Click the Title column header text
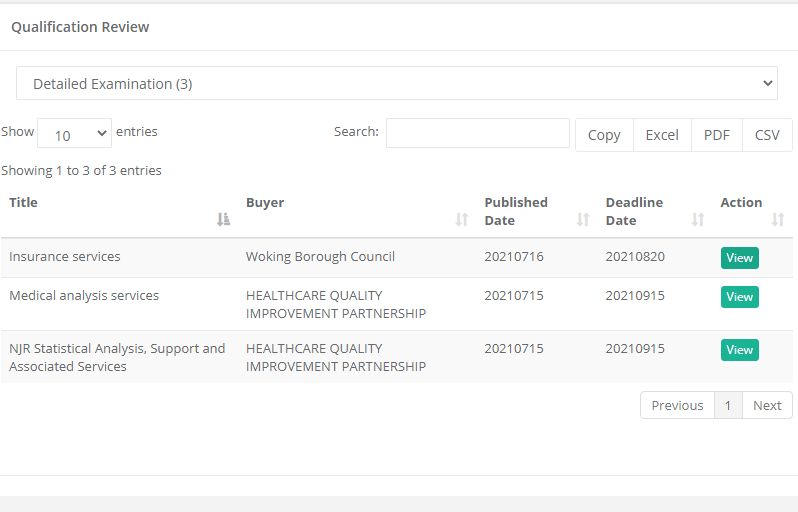798x512 pixels. click(x=24, y=202)
